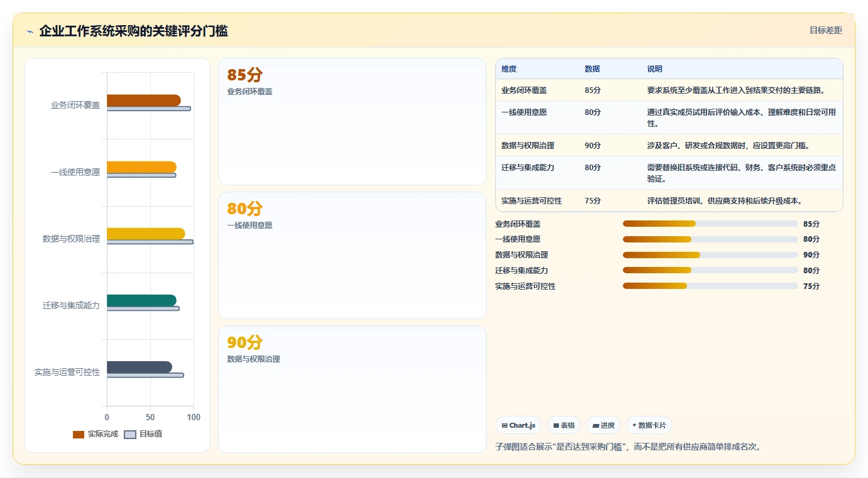
Task: Click the 业务闭环覆盖 progress bar
Action: pos(710,224)
